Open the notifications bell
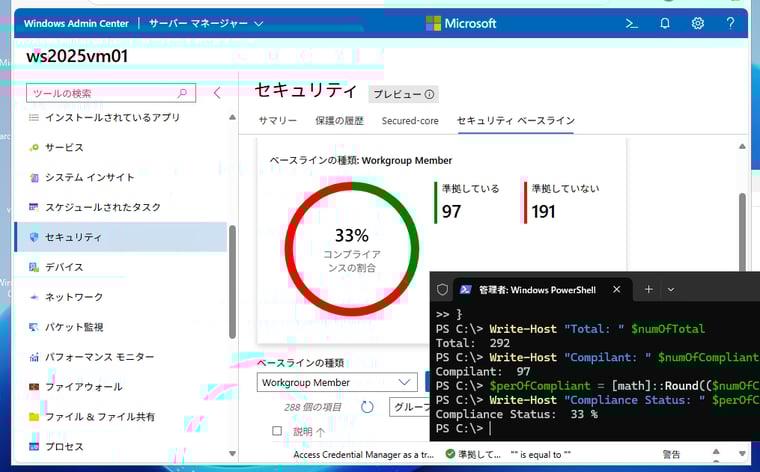This screenshot has height=472, width=760. [x=665, y=23]
